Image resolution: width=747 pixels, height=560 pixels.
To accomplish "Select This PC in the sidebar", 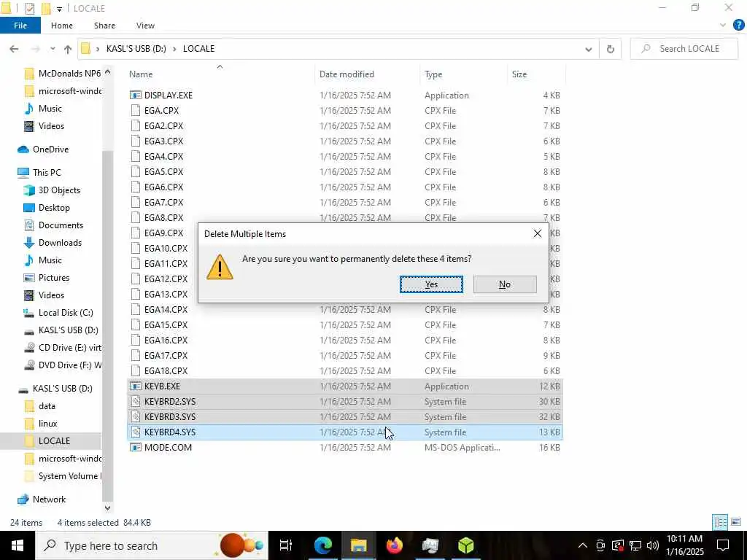I will 47,172.
